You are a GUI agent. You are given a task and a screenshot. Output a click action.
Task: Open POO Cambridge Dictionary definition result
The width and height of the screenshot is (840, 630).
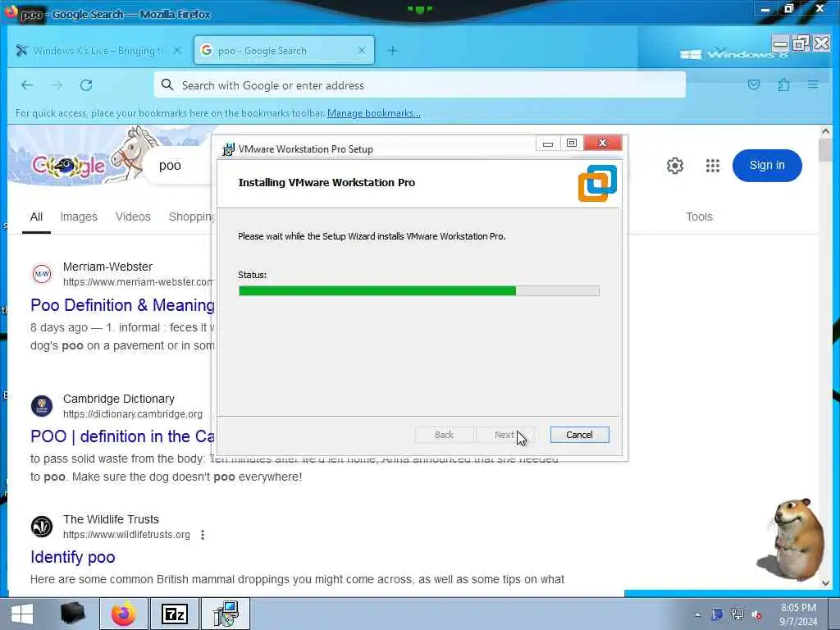pos(123,436)
